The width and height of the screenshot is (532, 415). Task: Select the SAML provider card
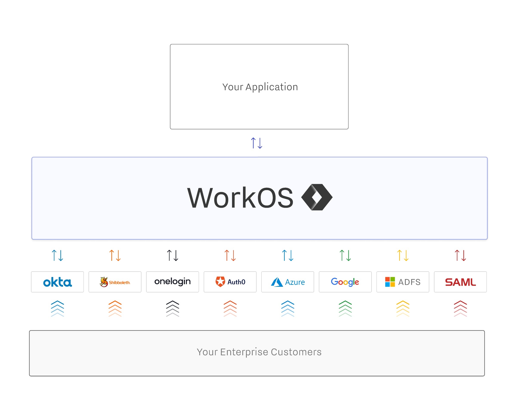click(460, 282)
